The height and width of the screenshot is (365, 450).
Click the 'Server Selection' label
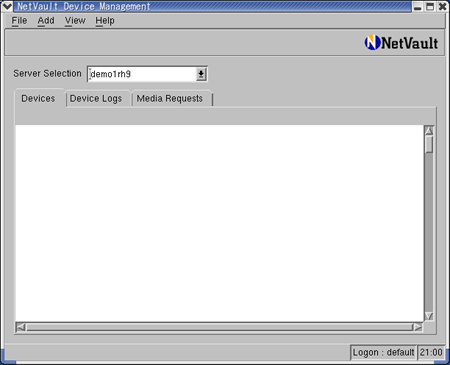pos(47,73)
